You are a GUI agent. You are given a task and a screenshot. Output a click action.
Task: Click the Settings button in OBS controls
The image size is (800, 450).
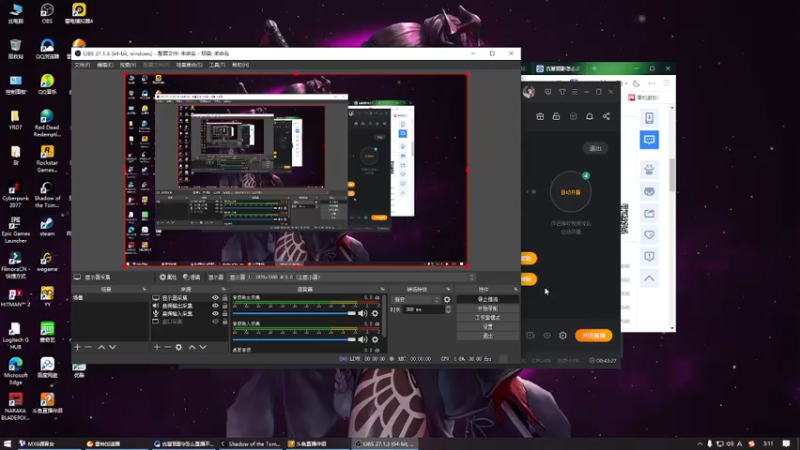coord(488,327)
